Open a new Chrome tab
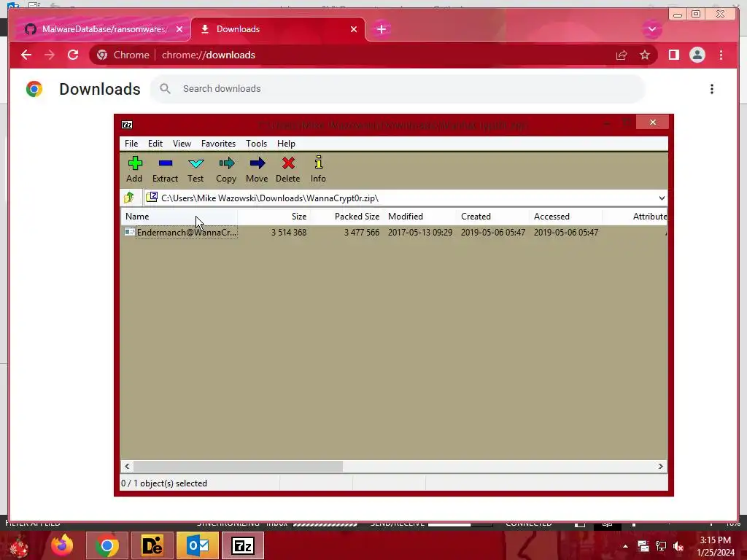Viewport: 747px width, 560px height. [x=381, y=29]
